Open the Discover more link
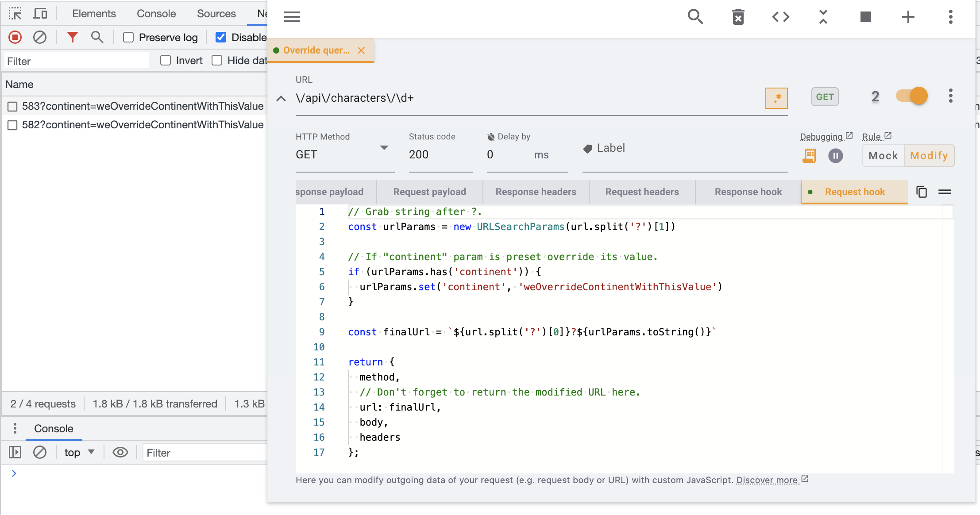Image resolution: width=980 pixels, height=515 pixels. point(768,480)
